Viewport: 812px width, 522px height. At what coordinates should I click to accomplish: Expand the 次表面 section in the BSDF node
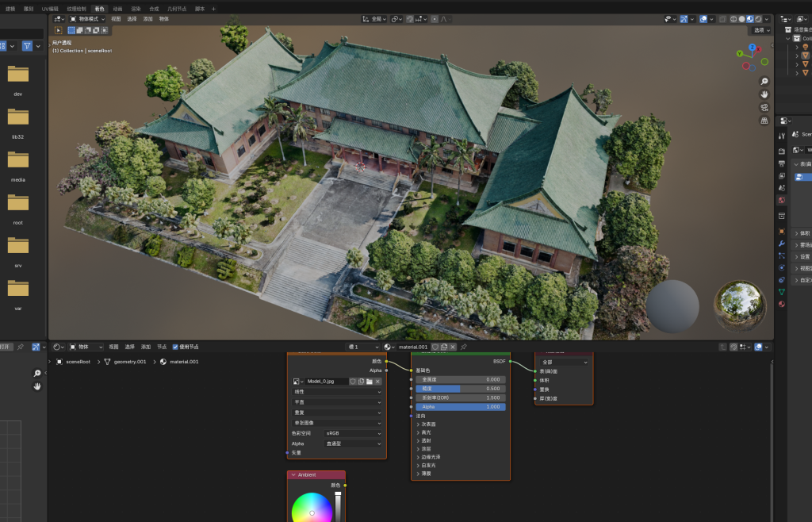[x=428, y=424]
